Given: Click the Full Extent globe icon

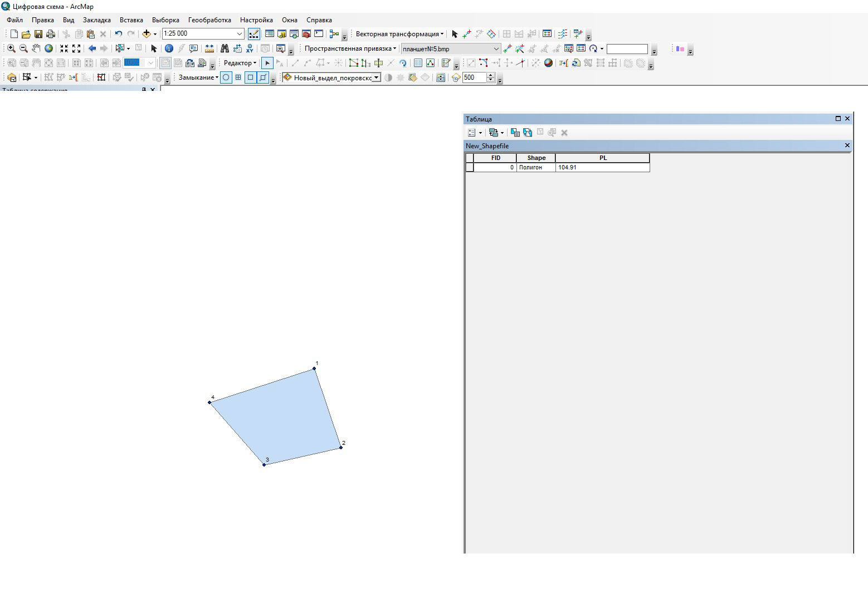Looking at the screenshot, I should point(49,48).
